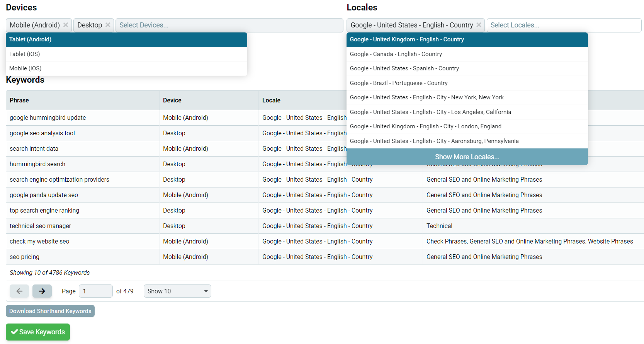Open the Show 10 rows dropdown
644x344 pixels.
pos(177,291)
